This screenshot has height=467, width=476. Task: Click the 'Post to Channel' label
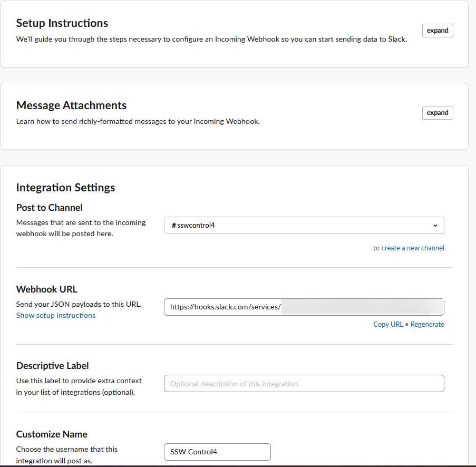(50, 208)
